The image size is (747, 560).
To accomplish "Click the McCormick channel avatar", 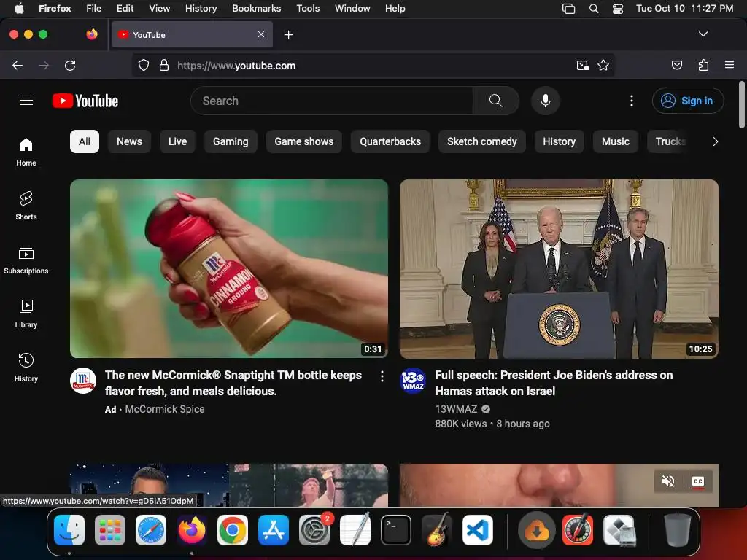I will (x=83, y=381).
